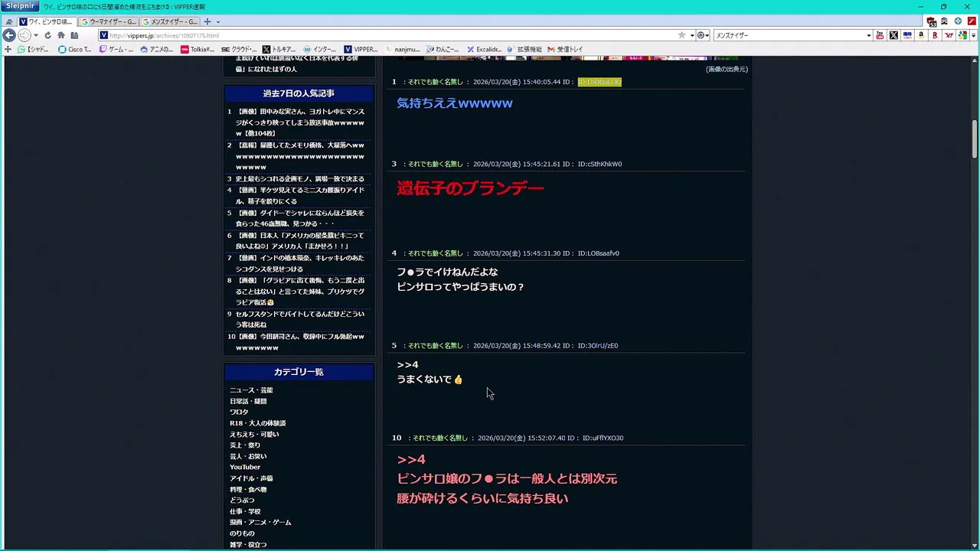
Task: Open the Cisco T... bookmark
Action: tap(74, 49)
